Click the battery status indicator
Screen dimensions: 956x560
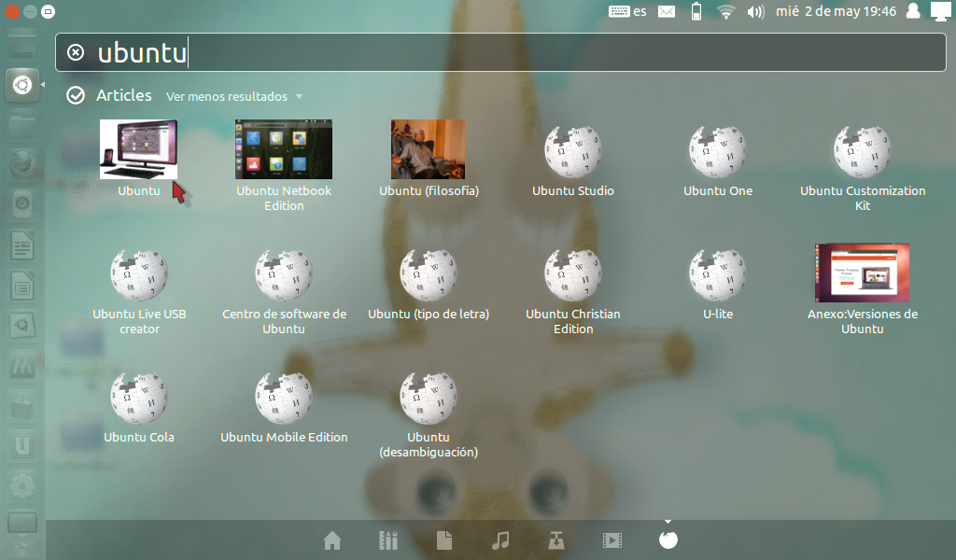696,11
